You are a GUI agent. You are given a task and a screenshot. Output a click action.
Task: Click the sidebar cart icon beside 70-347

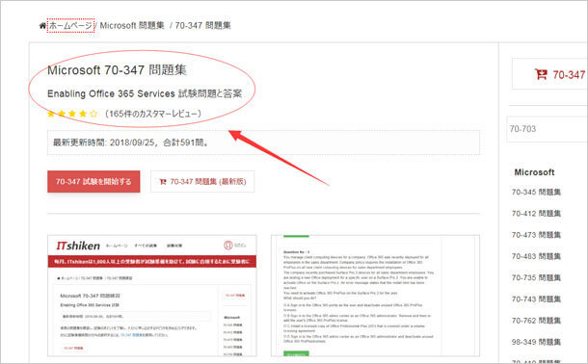click(541, 74)
